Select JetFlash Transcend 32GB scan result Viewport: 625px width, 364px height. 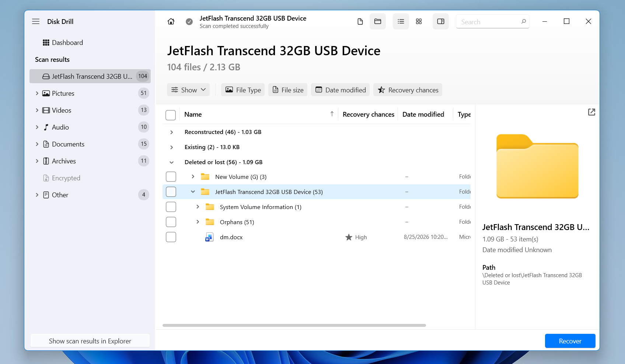coord(90,76)
